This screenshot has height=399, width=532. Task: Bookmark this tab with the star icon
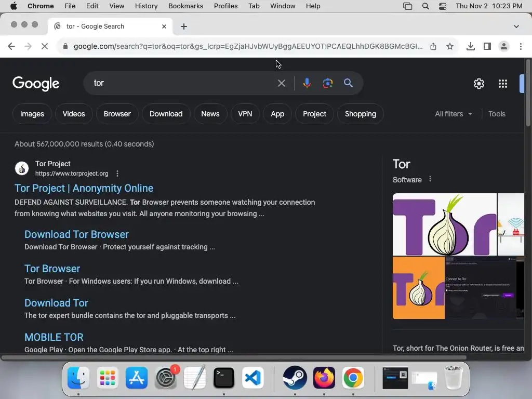tap(450, 46)
